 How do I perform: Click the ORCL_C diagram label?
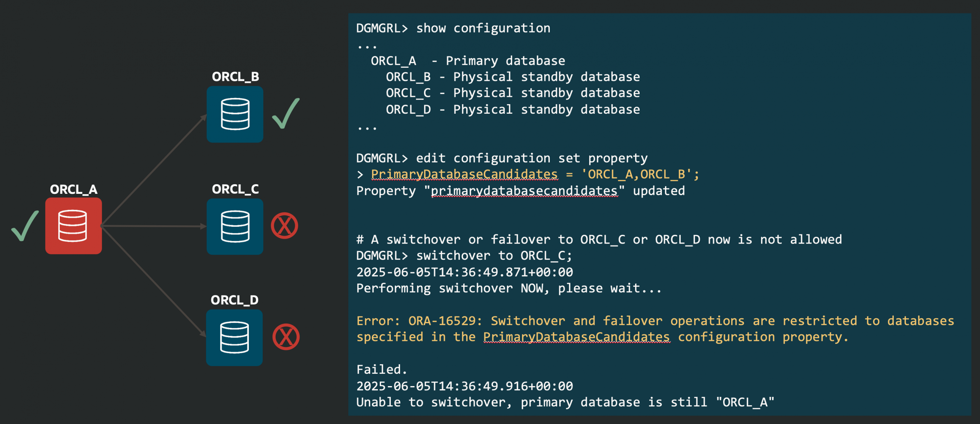[x=235, y=189]
